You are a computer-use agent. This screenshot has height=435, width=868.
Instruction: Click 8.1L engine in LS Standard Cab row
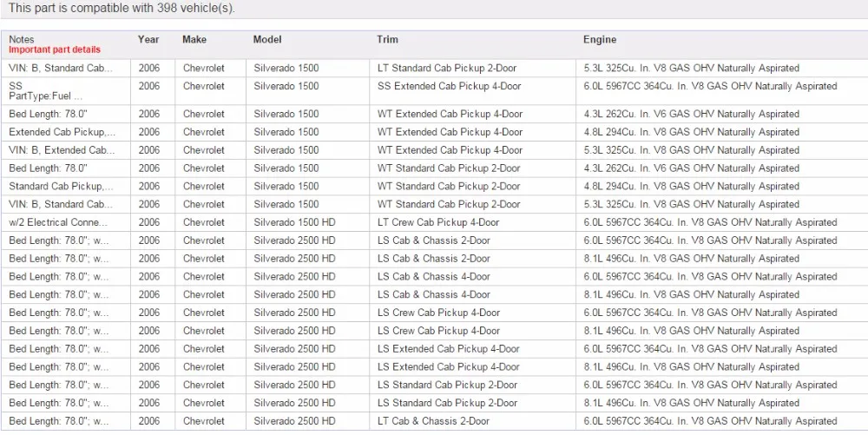(692, 403)
